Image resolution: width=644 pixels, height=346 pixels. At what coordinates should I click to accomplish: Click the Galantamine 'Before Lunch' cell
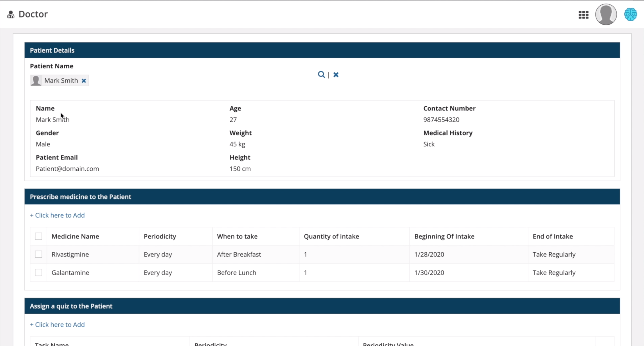(237, 273)
